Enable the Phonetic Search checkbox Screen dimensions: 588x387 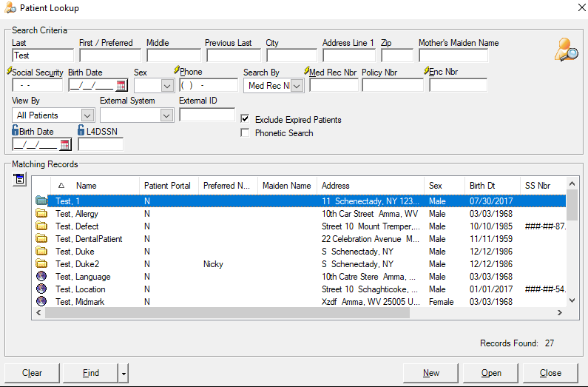[245, 132]
